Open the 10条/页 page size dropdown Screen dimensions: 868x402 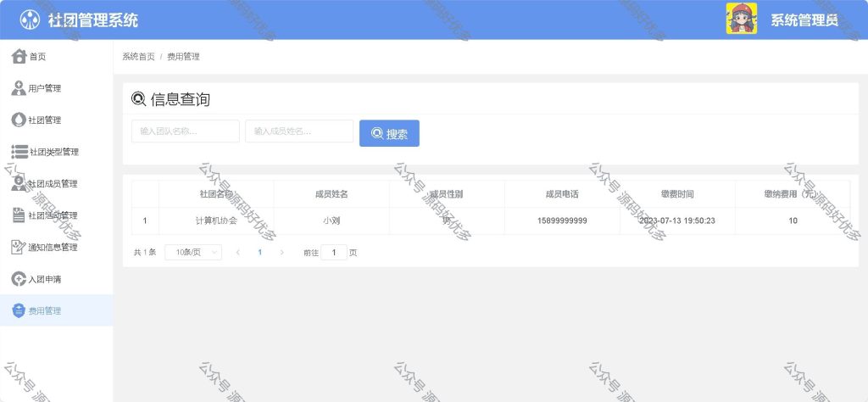coord(193,253)
